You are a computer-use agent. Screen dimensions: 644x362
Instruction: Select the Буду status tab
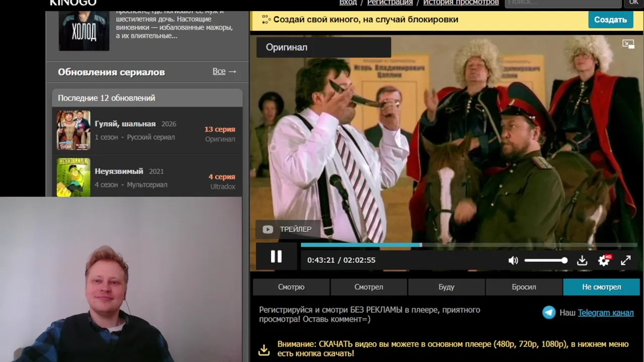[446, 287]
